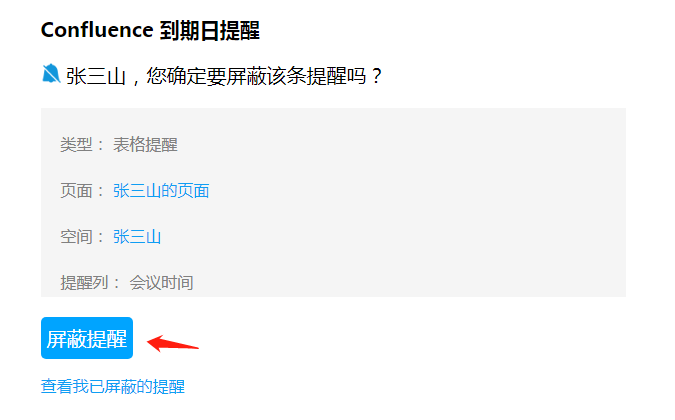Image resolution: width=675 pixels, height=420 pixels.
Task: Click the muted bell icon
Action: point(51,74)
